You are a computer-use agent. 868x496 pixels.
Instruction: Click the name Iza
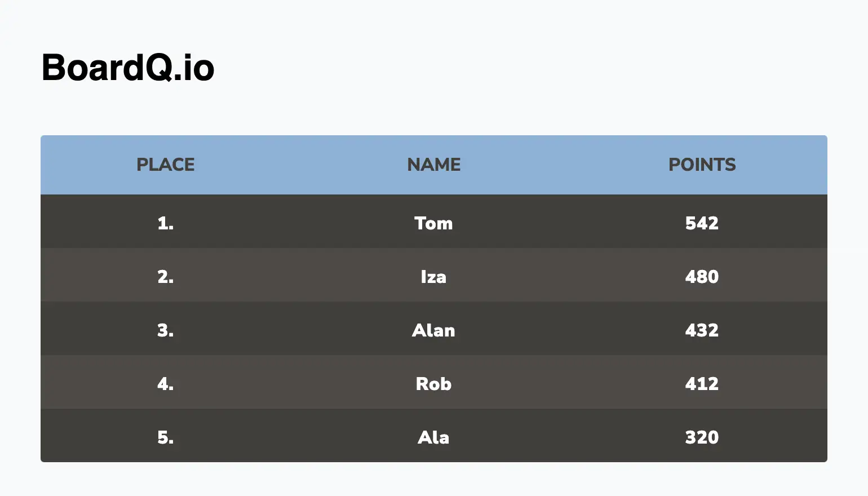click(433, 277)
